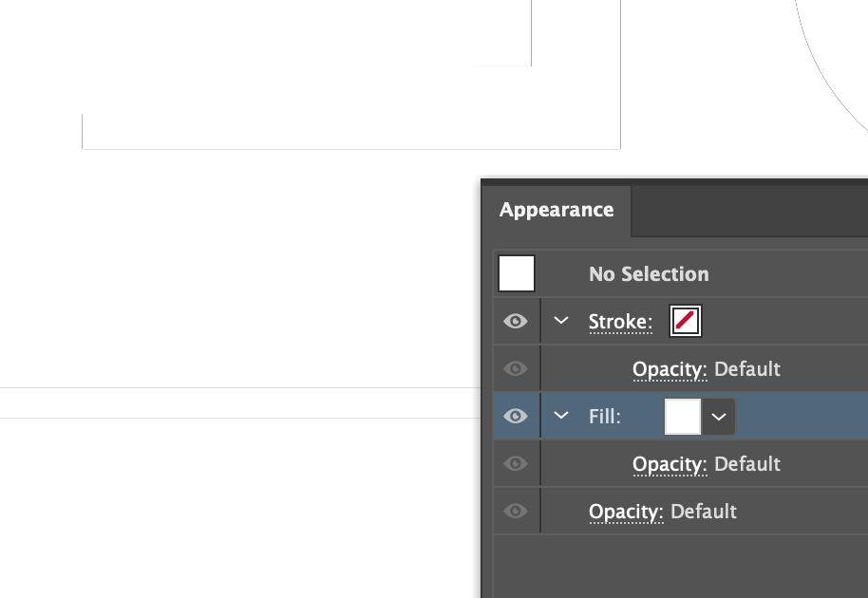This screenshot has width=868, height=598.
Task: Click the eye icon beside bottom Opacity row
Action: (516, 511)
